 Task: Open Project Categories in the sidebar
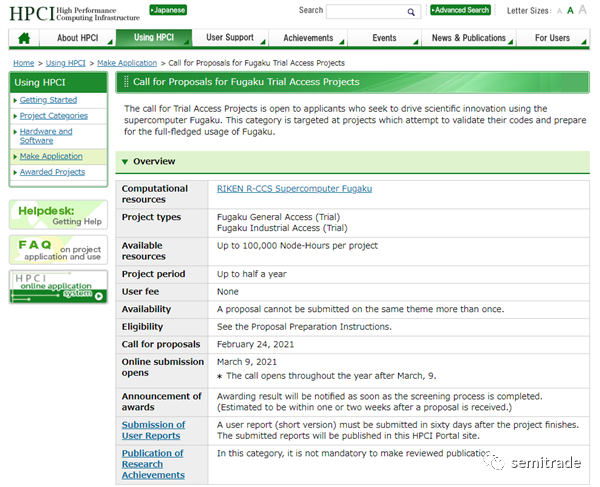[x=54, y=116]
